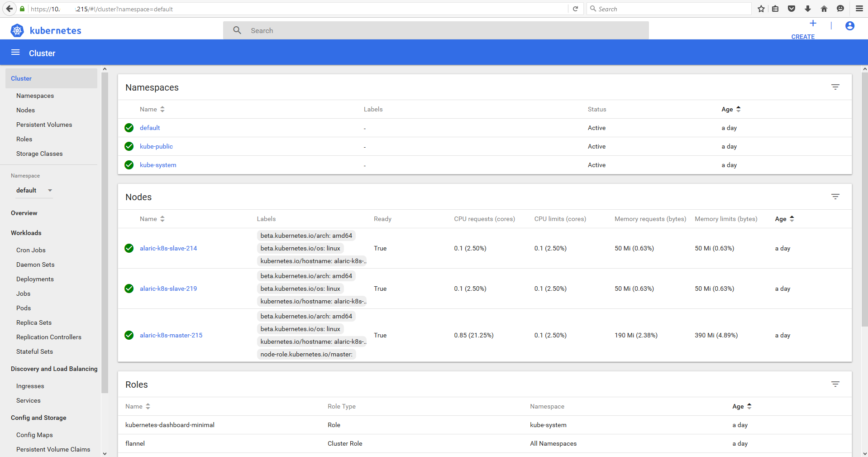Open Persistent Volumes in sidebar

(x=44, y=125)
